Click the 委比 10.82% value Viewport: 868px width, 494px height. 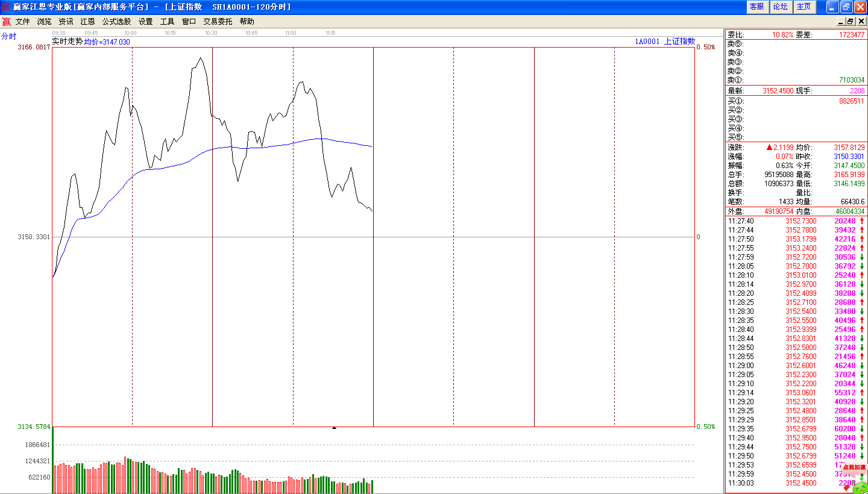782,35
